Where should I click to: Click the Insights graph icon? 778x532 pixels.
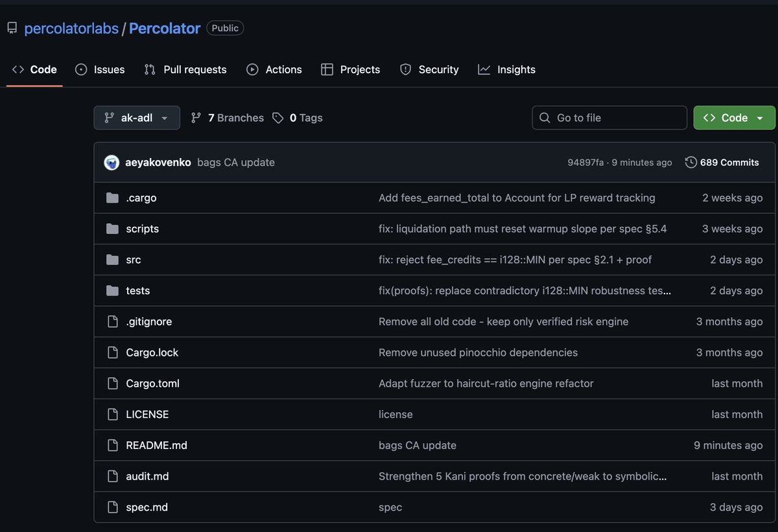[x=484, y=69]
